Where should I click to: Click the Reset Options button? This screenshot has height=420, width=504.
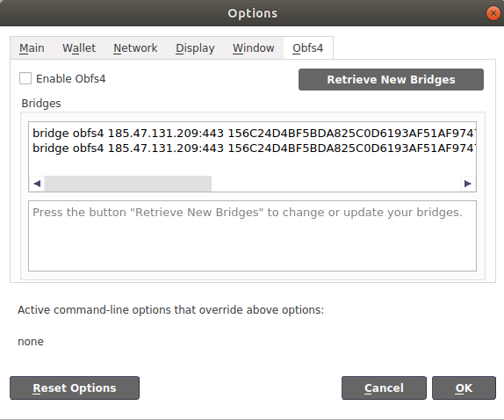[75, 387]
